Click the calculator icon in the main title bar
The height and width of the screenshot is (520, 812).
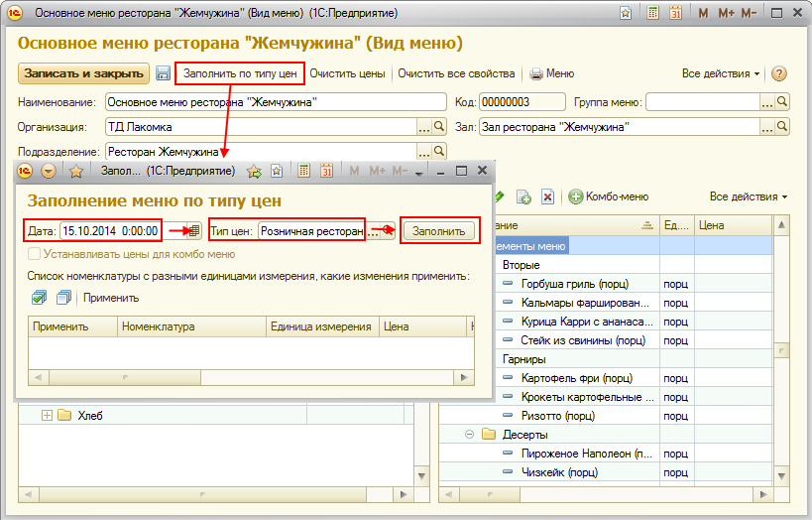[x=653, y=14]
